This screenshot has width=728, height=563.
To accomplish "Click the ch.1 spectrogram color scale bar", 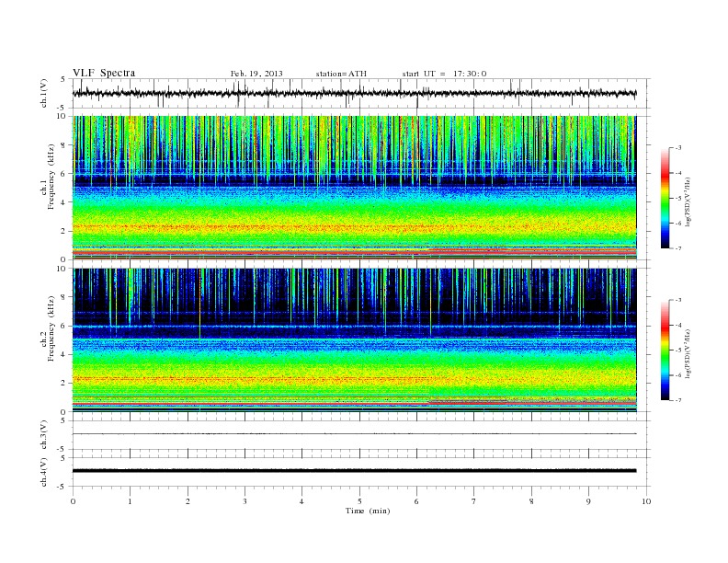I will pos(665,198).
